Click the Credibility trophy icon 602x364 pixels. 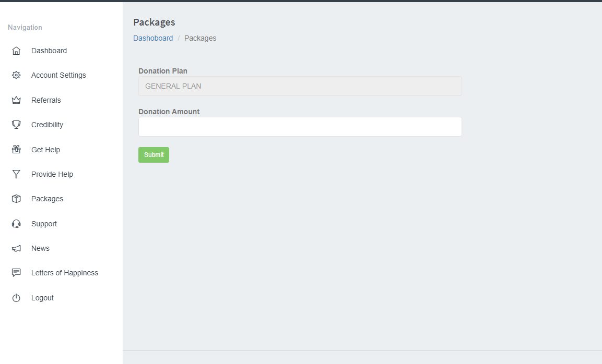coord(16,125)
